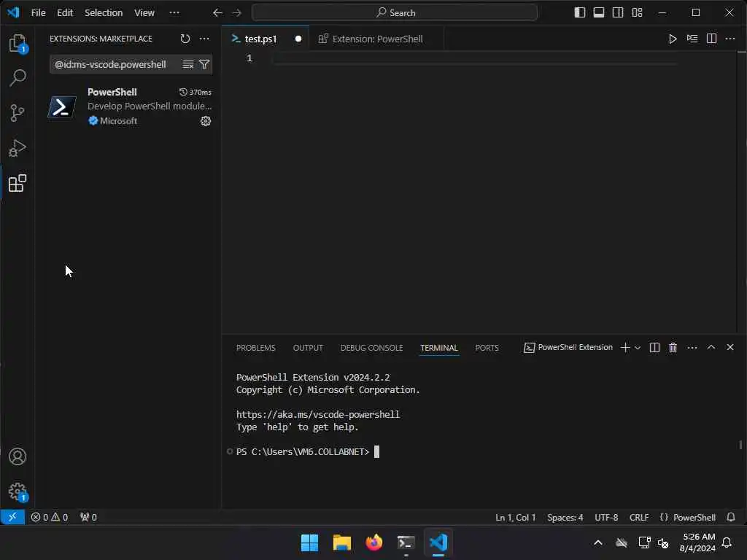The width and height of the screenshot is (747, 560).
Task: Show errors and warnings in status bar
Action: pos(49,517)
